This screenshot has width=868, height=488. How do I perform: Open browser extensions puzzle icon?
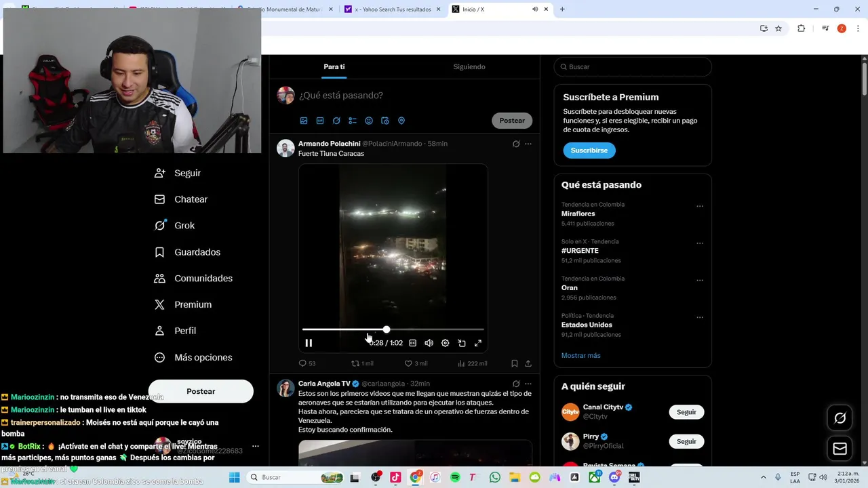point(801,28)
